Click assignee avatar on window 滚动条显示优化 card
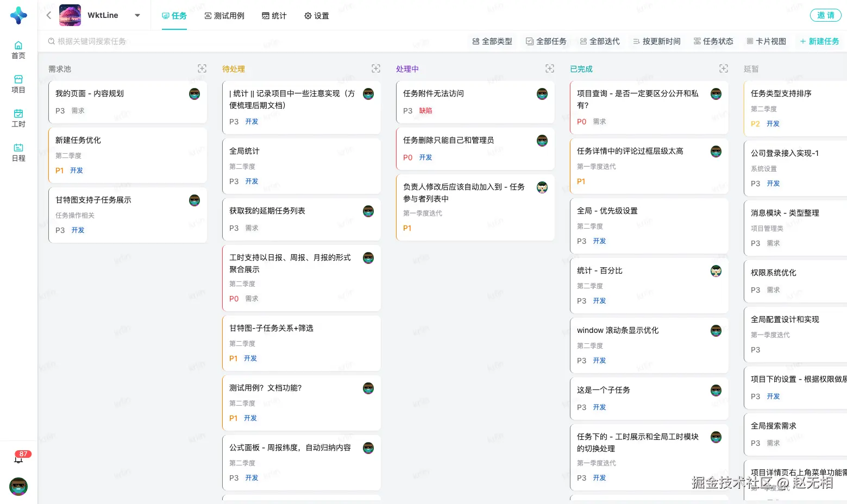This screenshot has width=847, height=504. click(x=716, y=331)
